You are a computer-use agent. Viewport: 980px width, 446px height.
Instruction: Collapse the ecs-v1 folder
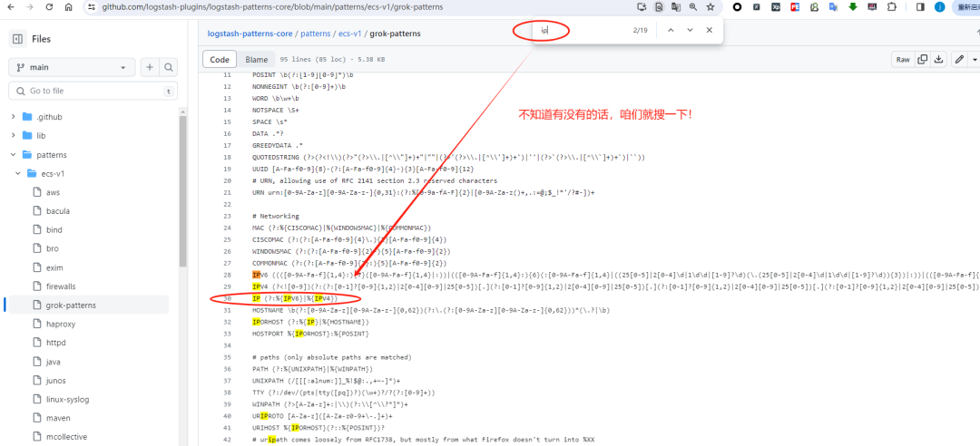[19, 174]
